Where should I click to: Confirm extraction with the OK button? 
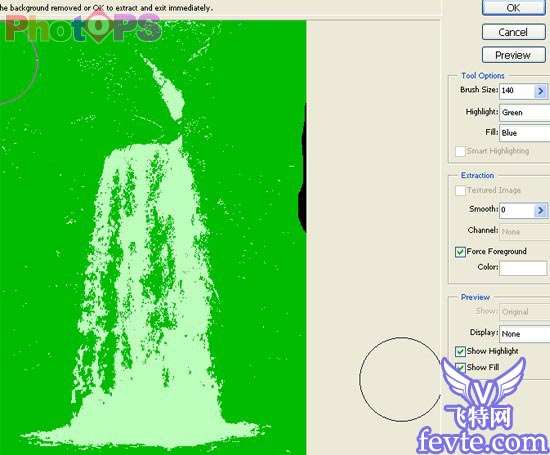(x=514, y=7)
